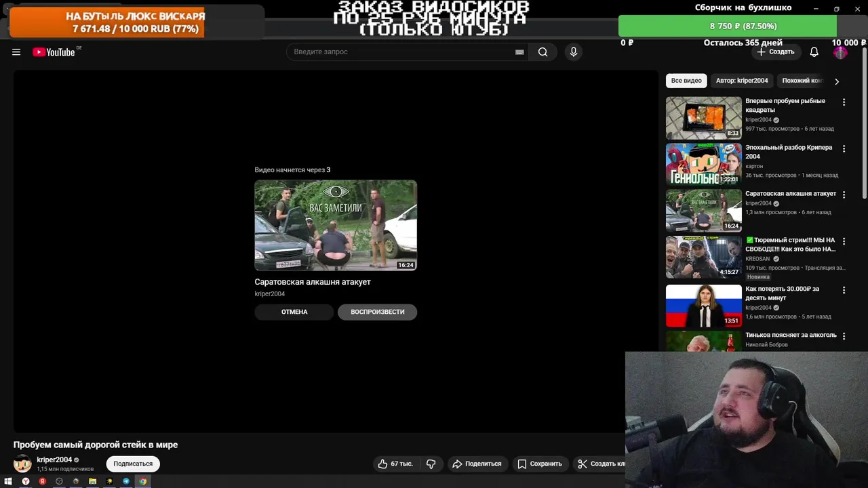Screen dimensions: 868x488
Task: Open картон channel link in sidebar
Action: click(754, 166)
